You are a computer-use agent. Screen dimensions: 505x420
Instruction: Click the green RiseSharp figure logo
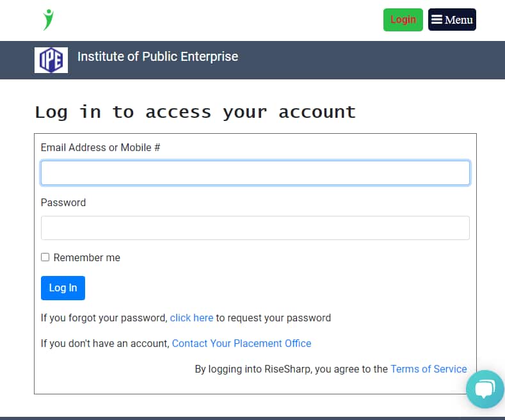click(48, 20)
